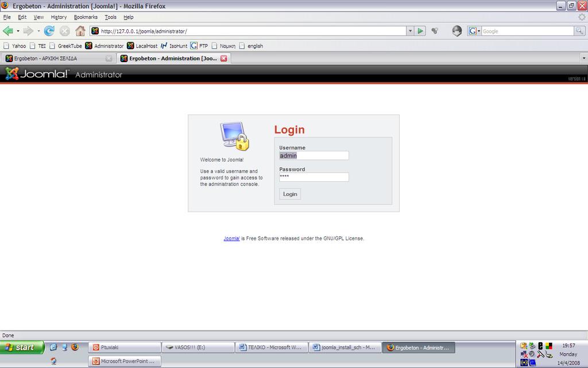Open the Forward button history dropdown
Screen dimensions: 588x368
coord(38,31)
